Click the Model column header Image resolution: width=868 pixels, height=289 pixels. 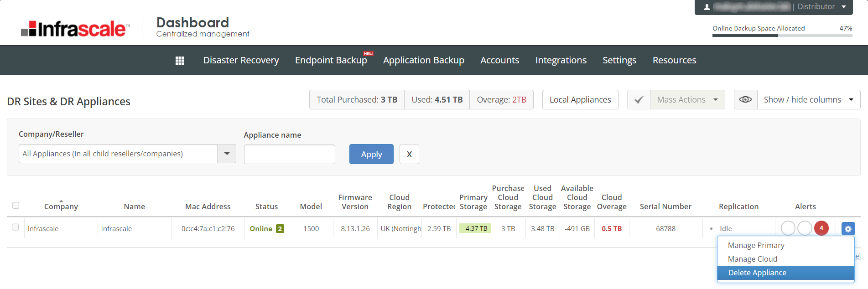coord(311,206)
